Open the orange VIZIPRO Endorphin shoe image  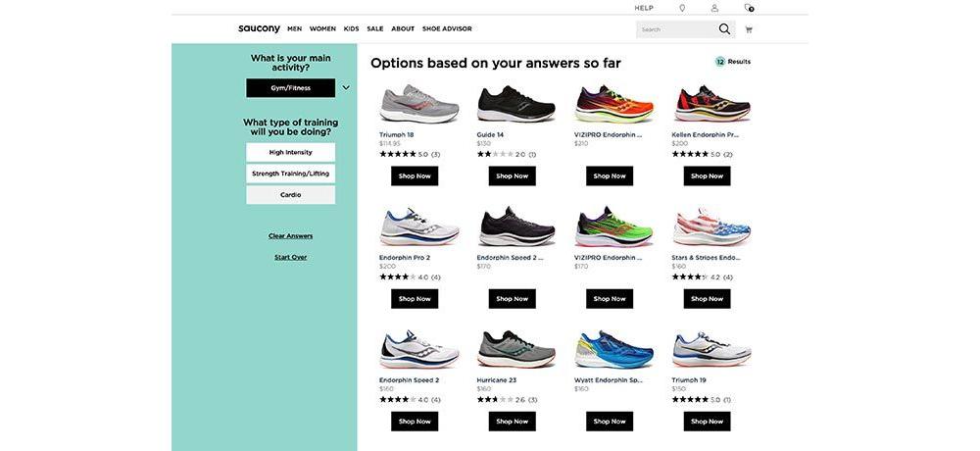[x=613, y=104]
